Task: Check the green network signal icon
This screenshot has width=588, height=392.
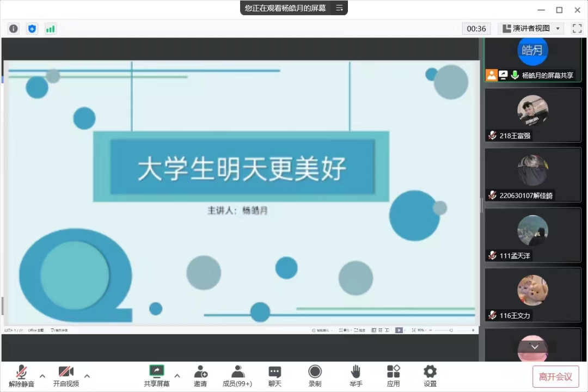Action: [x=51, y=29]
